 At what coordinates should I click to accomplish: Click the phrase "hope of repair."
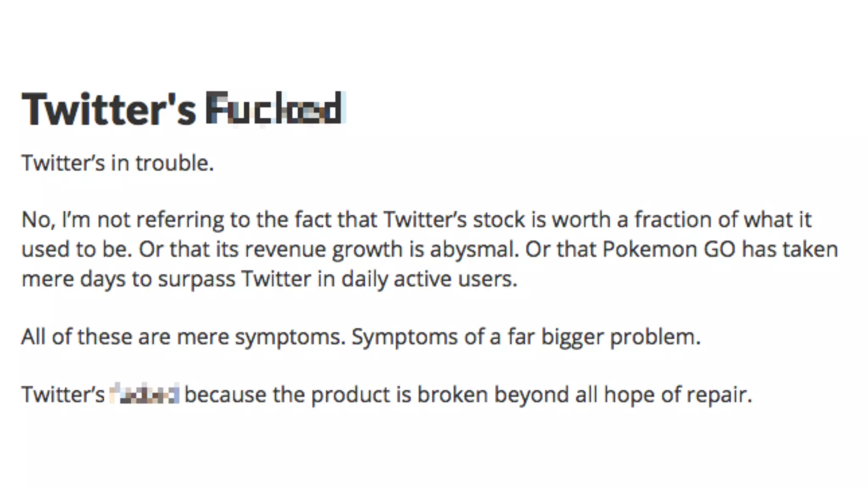pyautogui.click(x=678, y=395)
